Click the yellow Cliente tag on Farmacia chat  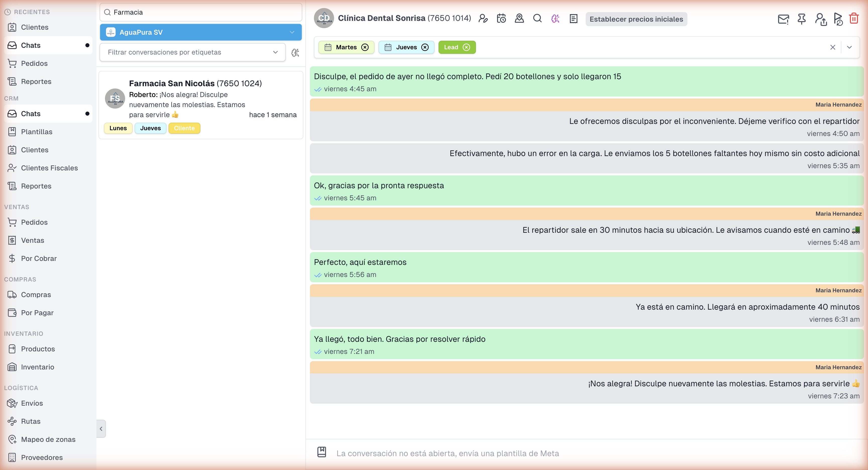(184, 128)
